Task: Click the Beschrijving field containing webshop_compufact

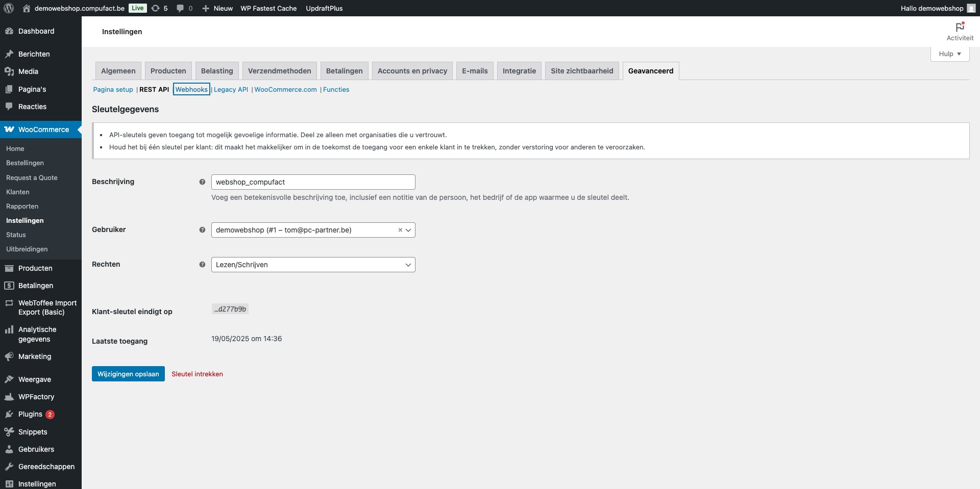Action: coord(313,182)
